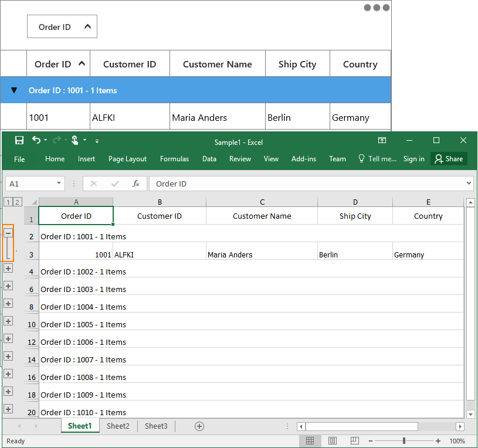
Task: Click the Share button
Action: tap(449, 159)
